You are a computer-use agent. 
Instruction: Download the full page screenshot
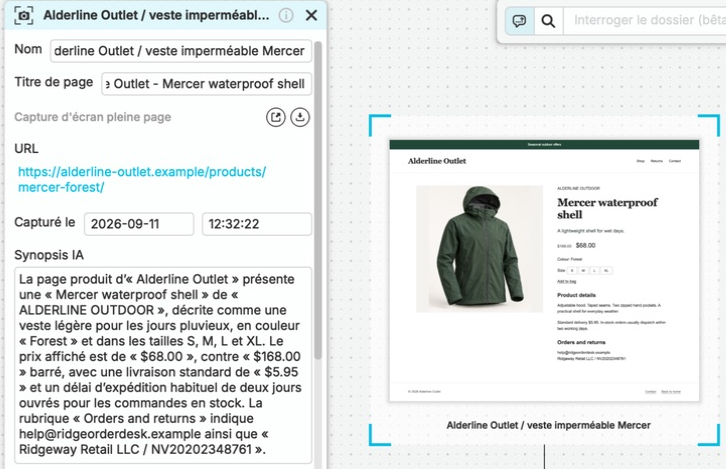pos(300,117)
